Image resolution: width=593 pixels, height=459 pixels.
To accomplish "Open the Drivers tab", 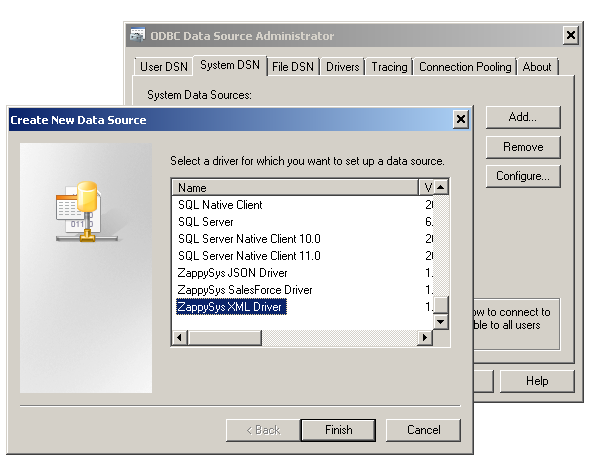I will point(343,67).
